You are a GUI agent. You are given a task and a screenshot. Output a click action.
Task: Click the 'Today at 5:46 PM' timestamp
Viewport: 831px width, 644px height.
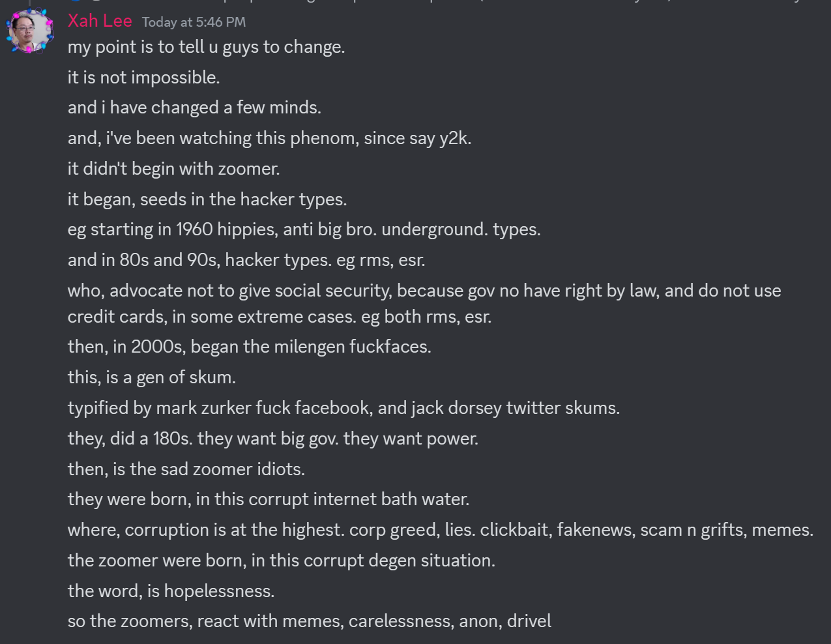point(194,22)
